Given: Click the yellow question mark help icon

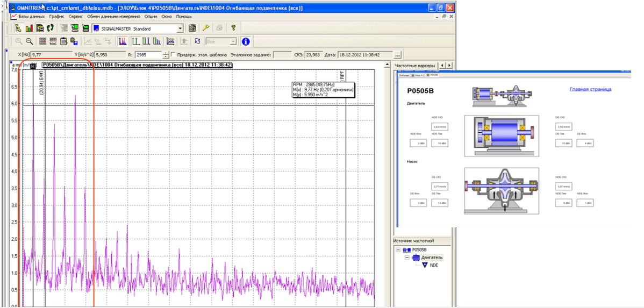Looking at the screenshot, I should click(x=233, y=28).
